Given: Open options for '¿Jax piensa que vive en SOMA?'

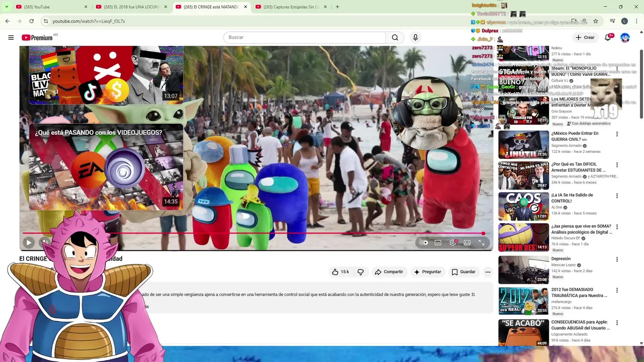Looking at the screenshot, I should tap(617, 227).
